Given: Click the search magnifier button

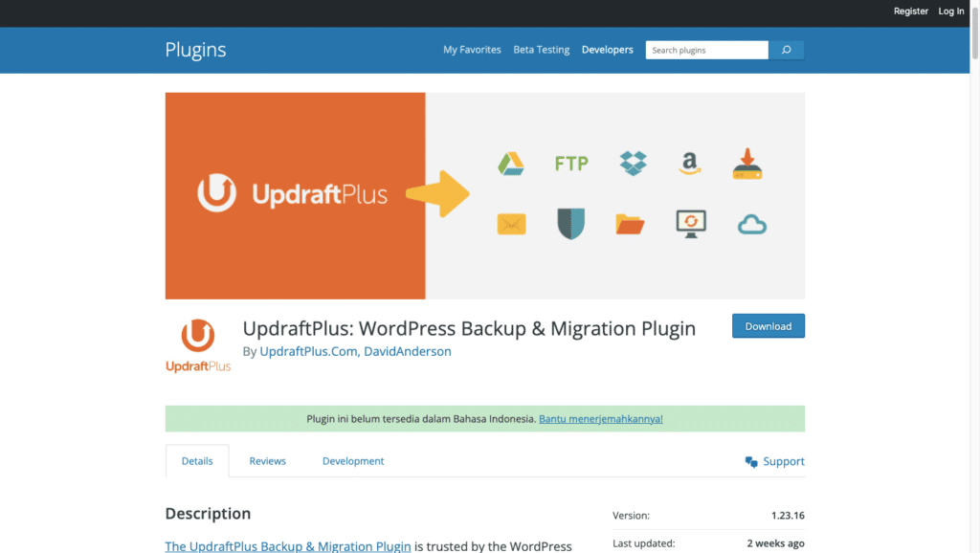Looking at the screenshot, I should coord(787,50).
